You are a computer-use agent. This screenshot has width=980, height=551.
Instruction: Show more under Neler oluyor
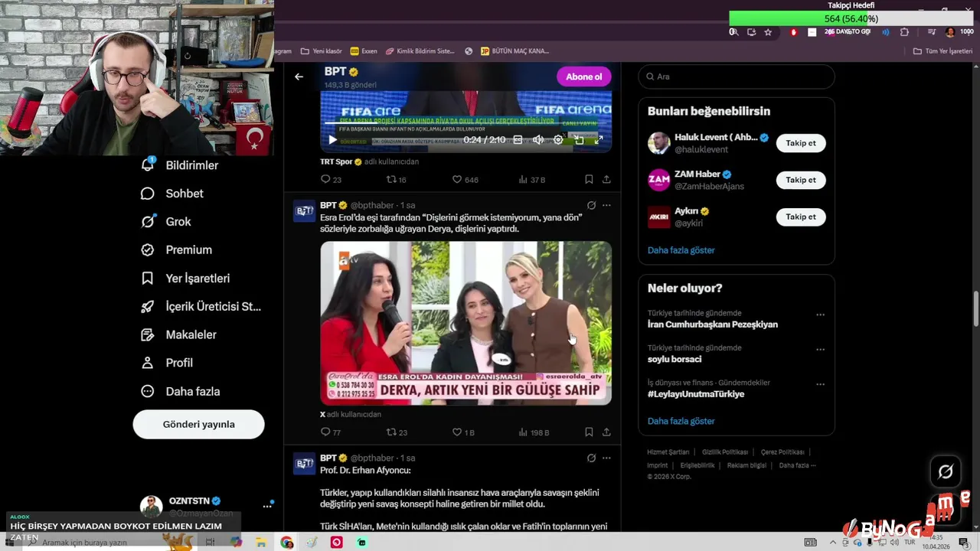[681, 421]
